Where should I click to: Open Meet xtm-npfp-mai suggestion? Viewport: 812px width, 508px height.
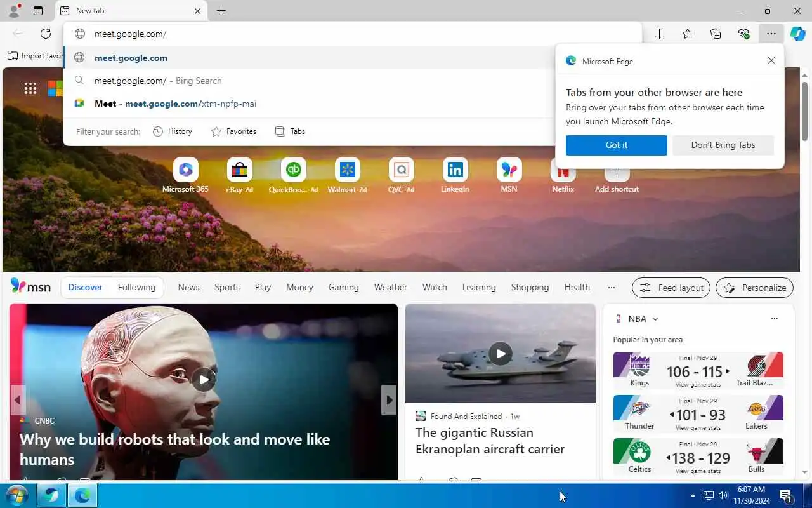(309, 104)
